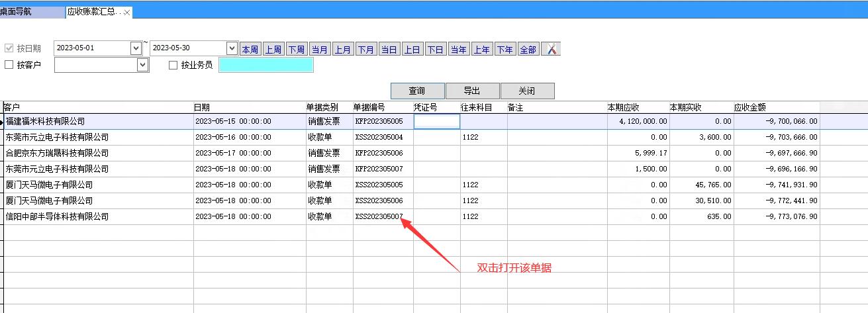868x313 pixels.
Task: Close the 应收账款汇总 tab with its X
Action: pyautogui.click(x=127, y=13)
